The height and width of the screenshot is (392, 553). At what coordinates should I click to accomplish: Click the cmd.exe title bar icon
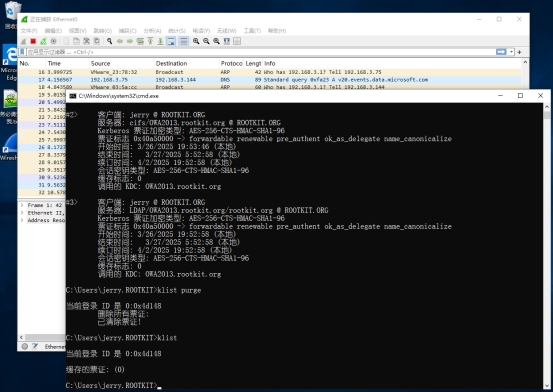[72, 96]
